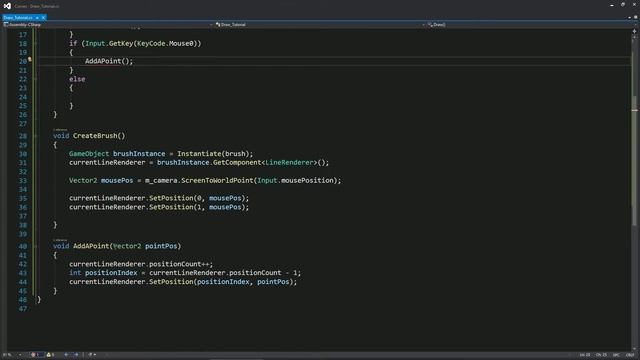Image resolution: width=640 pixels, height=360 pixels.
Task: Click brushInstance variable on line 30
Action: (x=139, y=153)
